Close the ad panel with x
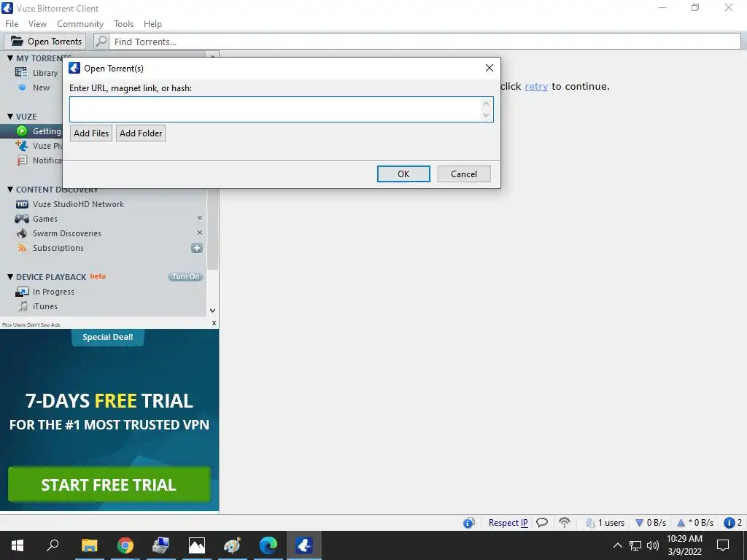The image size is (747, 560). 214,323
